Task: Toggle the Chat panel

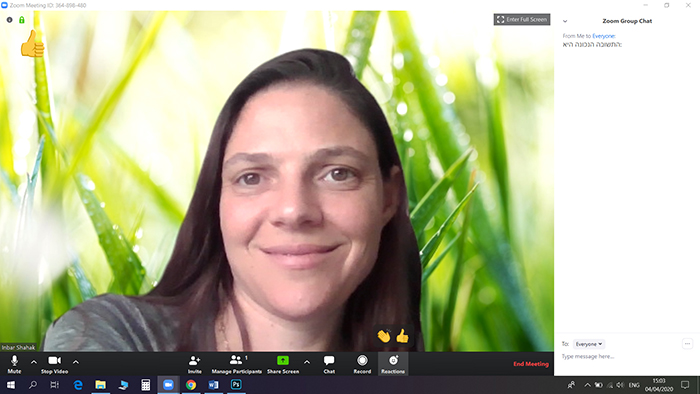Action: pos(329,364)
